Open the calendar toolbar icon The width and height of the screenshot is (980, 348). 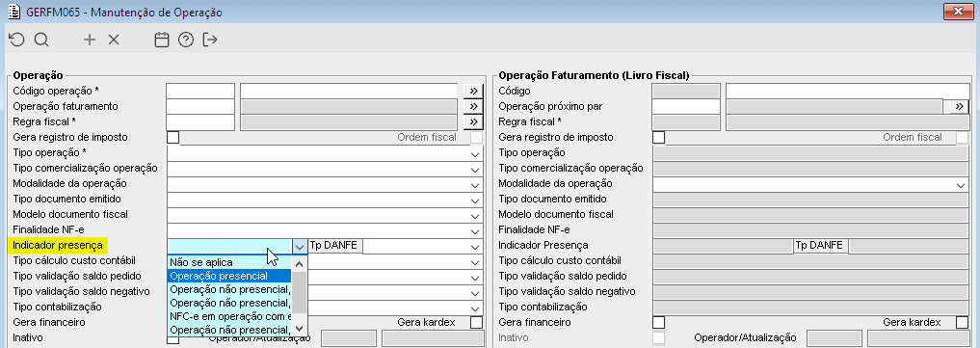(162, 40)
